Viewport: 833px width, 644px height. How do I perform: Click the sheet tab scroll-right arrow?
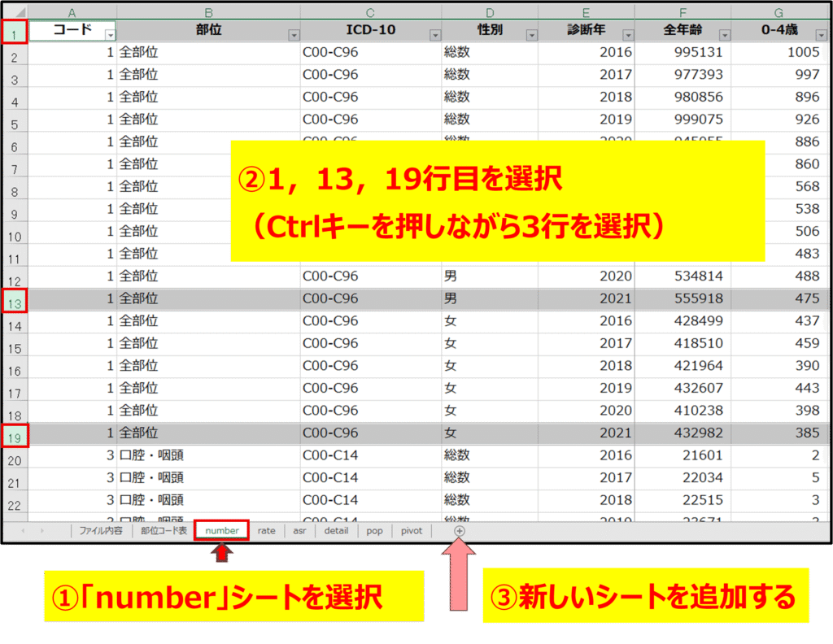tap(41, 531)
